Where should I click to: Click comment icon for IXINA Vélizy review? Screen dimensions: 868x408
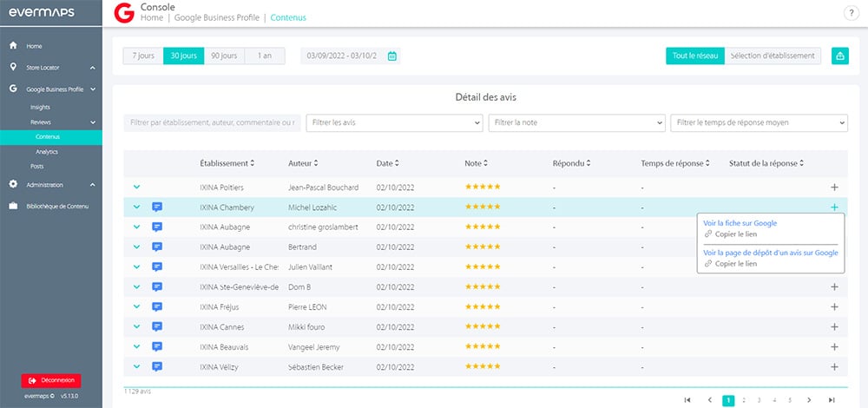click(157, 367)
